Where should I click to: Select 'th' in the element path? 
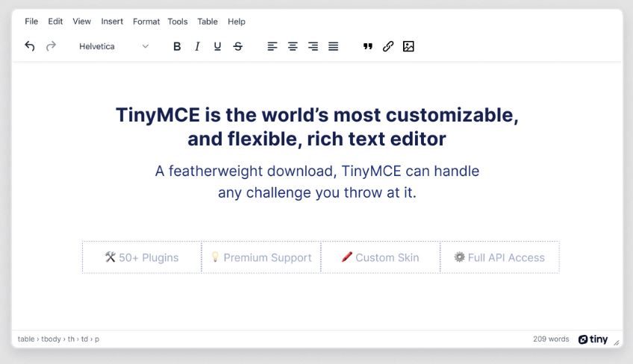tap(71, 339)
